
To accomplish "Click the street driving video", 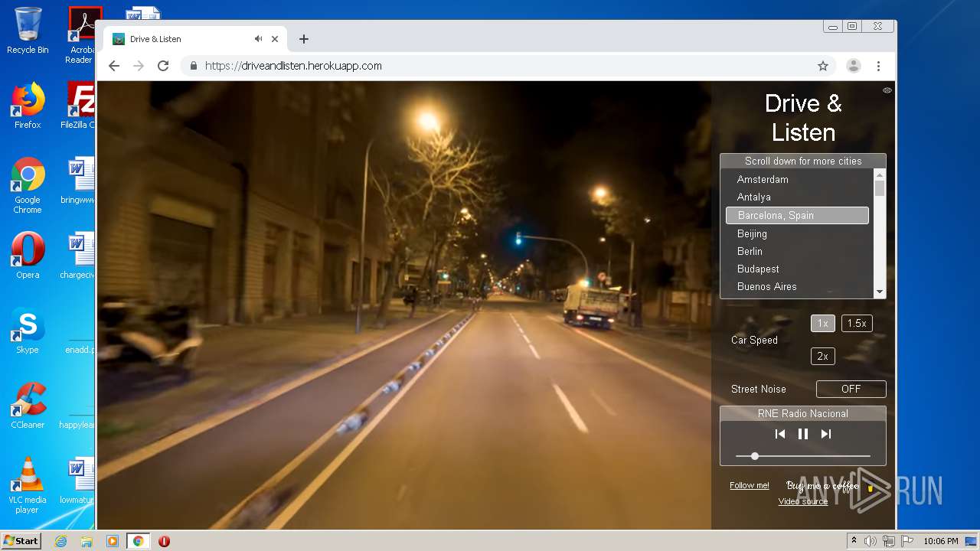I will click(404, 305).
